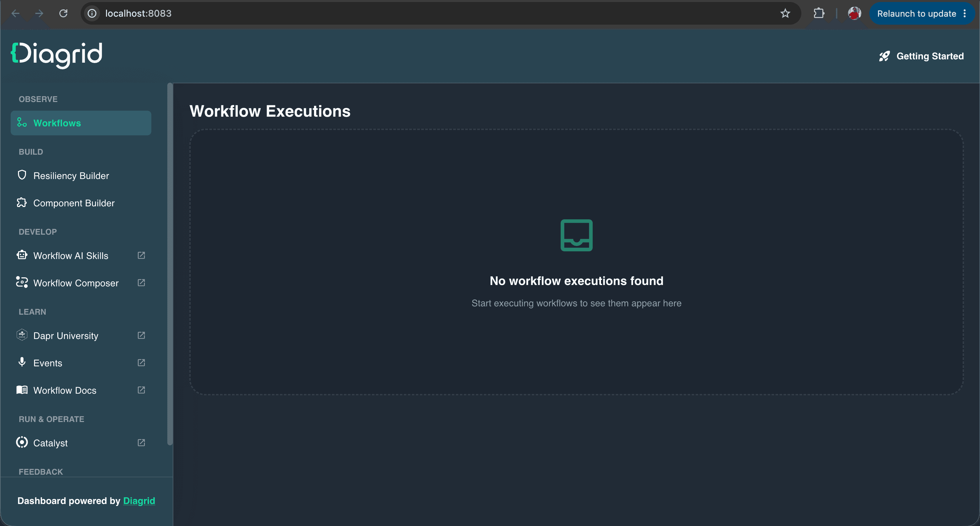The height and width of the screenshot is (526, 980).
Task: Open the Events sidebar entry
Action: pyautogui.click(x=81, y=362)
